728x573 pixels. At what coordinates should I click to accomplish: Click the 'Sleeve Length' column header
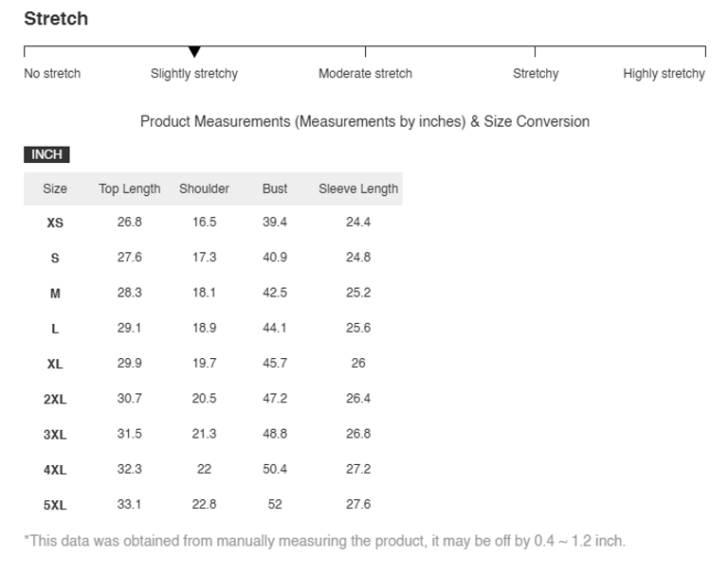(x=358, y=188)
